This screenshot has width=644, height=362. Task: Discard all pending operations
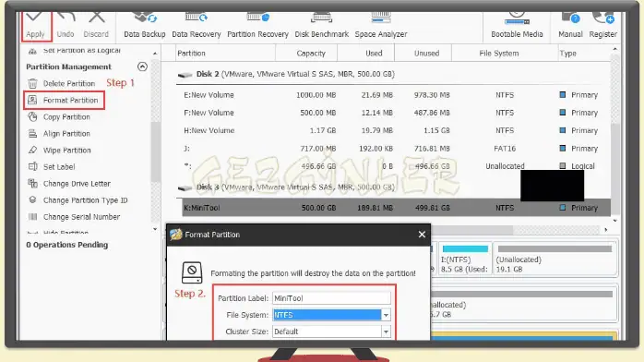point(96,26)
